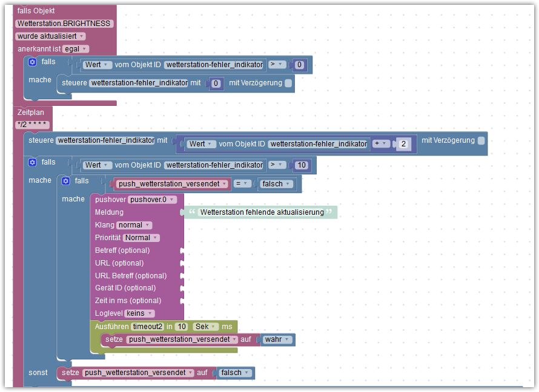Open Priorität 'Normal' dropdown
The image size is (539, 392).
tap(142, 238)
